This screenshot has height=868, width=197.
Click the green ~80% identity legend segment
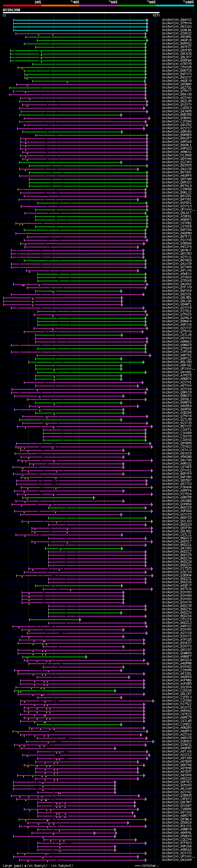(136, 6)
